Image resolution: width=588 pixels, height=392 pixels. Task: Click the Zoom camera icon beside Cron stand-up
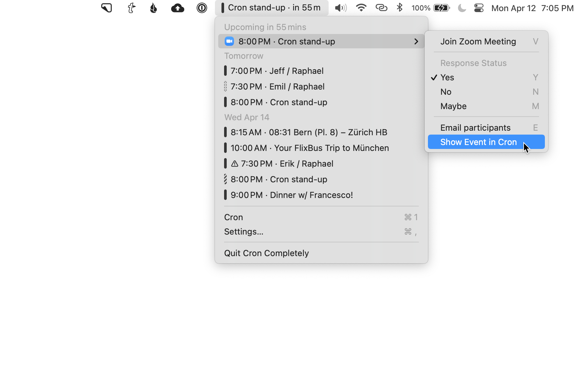pos(229,41)
